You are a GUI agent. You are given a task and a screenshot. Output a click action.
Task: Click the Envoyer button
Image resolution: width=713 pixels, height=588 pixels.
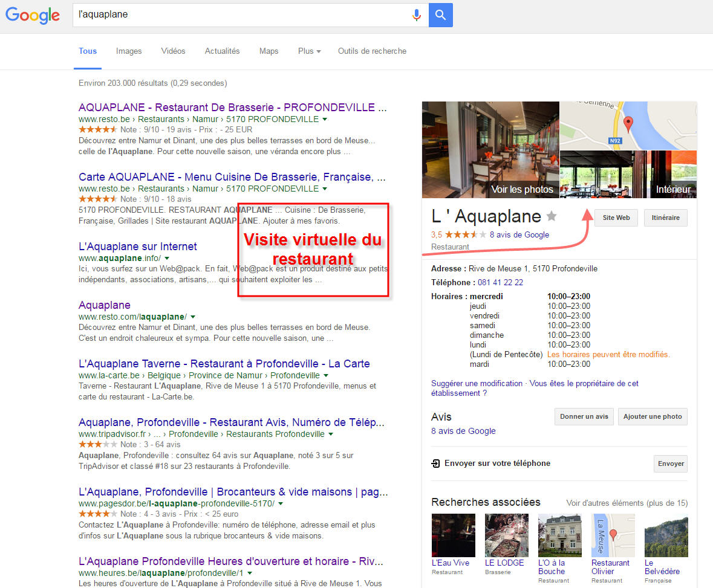point(671,464)
